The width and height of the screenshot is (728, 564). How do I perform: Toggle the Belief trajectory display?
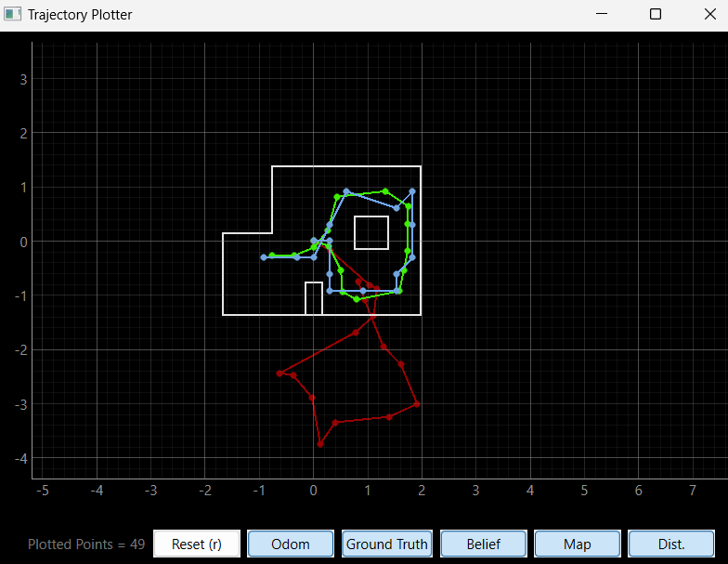pos(483,544)
